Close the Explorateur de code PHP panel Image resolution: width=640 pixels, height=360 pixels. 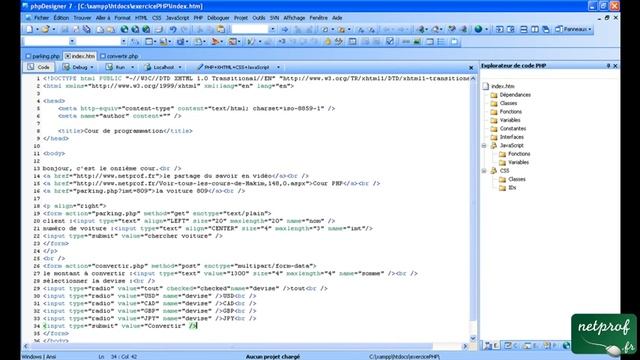(616, 66)
